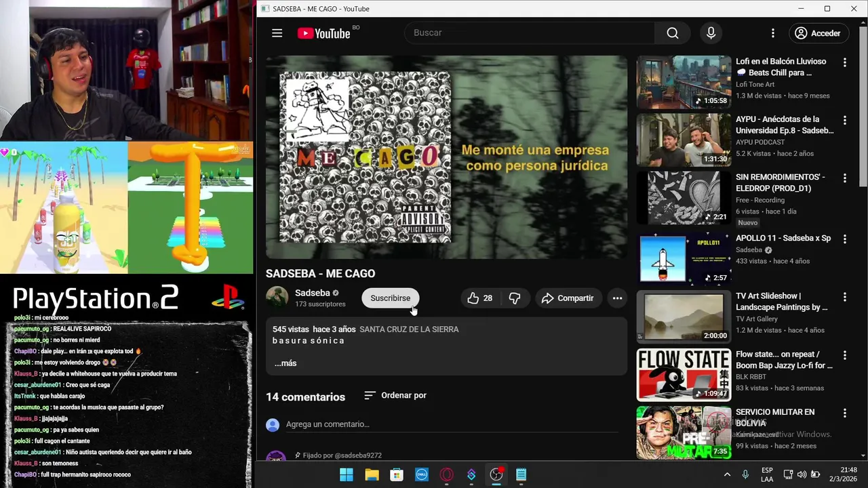
Task: Start voice search with microphone icon
Action: 711,33
